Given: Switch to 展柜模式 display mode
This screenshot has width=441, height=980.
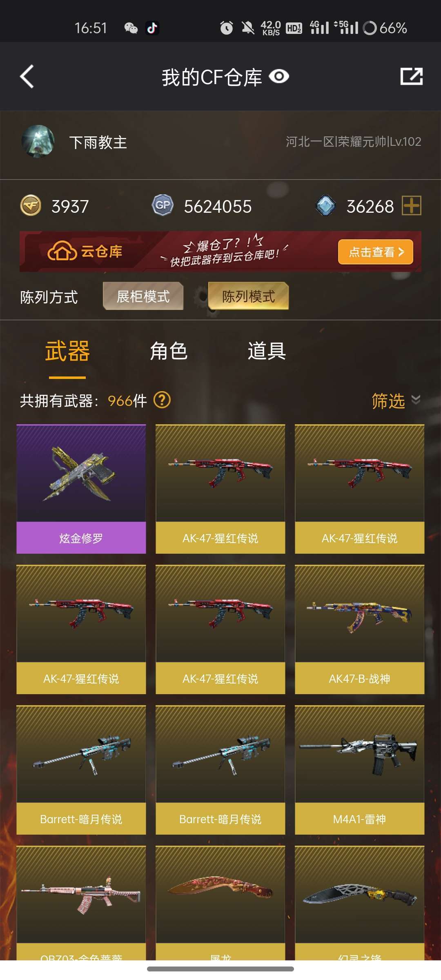Looking at the screenshot, I should (x=143, y=296).
